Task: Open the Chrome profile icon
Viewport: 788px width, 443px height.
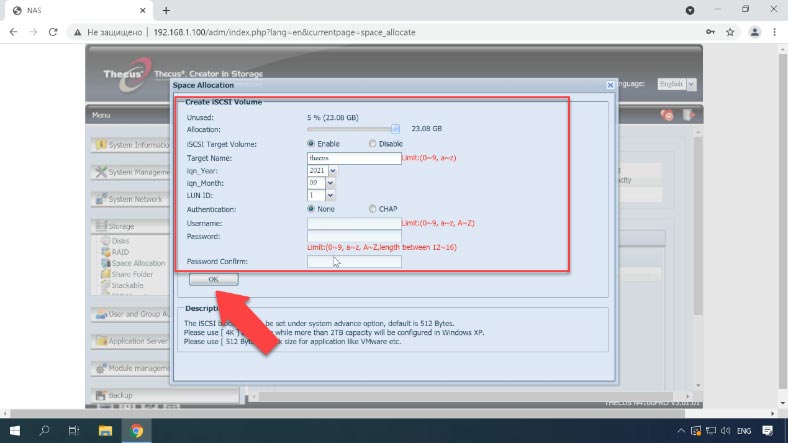Action: 754,32
